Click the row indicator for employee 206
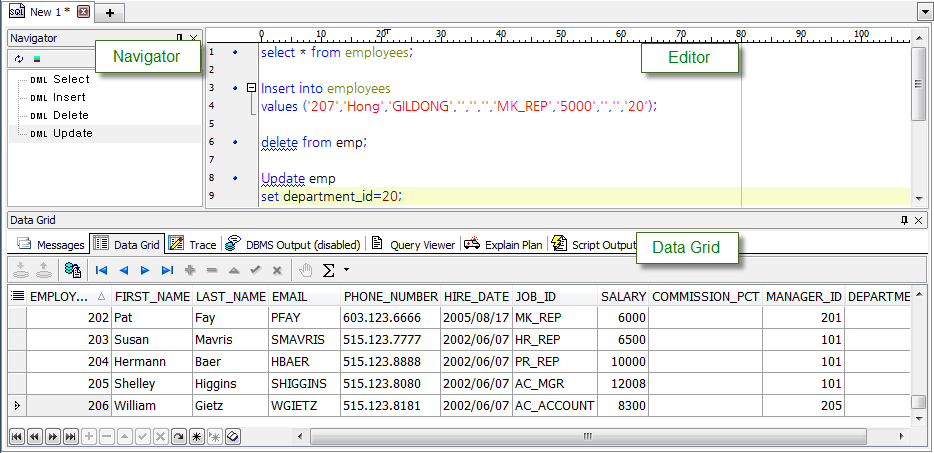This screenshot has height=453, width=934. [x=16, y=406]
